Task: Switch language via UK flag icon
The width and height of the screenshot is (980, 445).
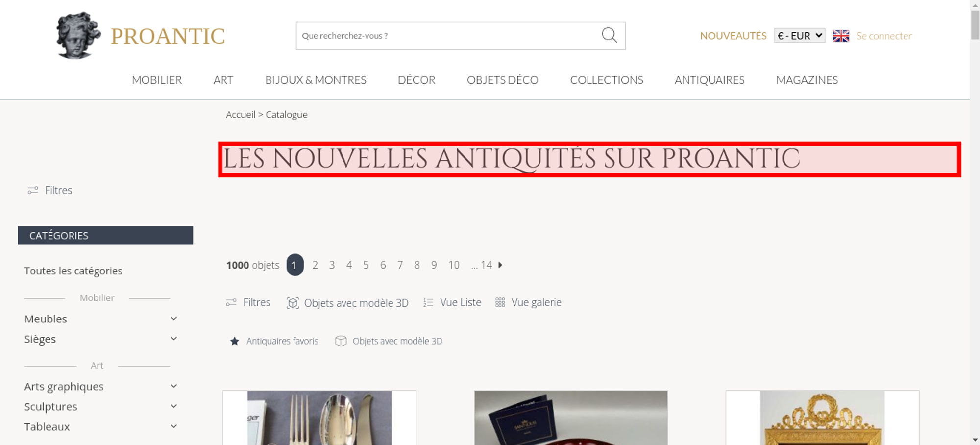Action: (841, 36)
